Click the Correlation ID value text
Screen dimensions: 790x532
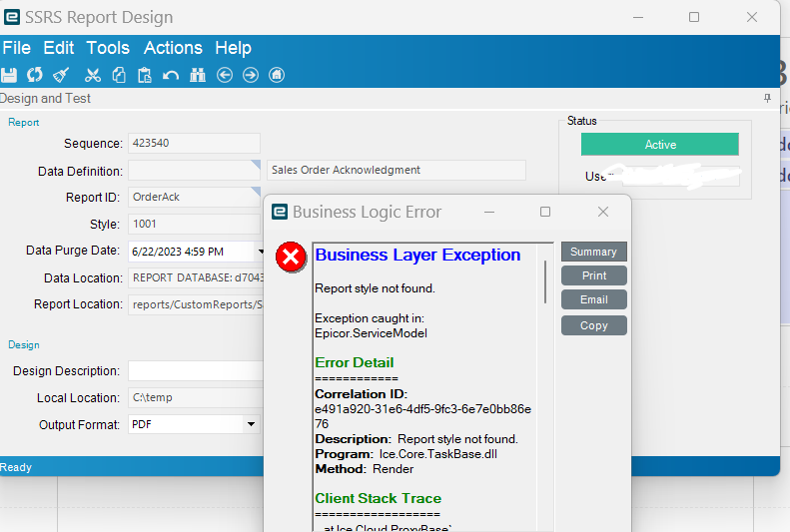(422, 416)
